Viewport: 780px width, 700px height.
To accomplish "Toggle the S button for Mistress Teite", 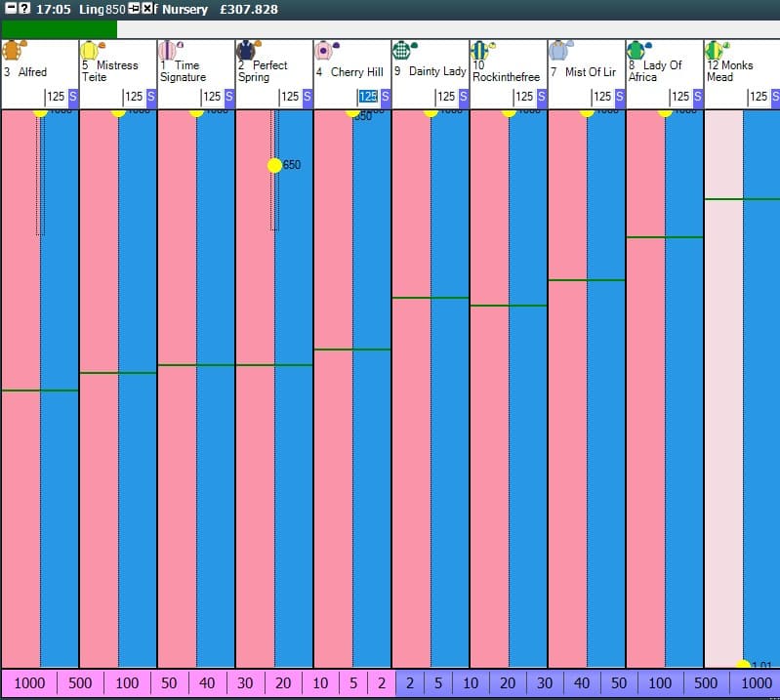I will 151,97.
